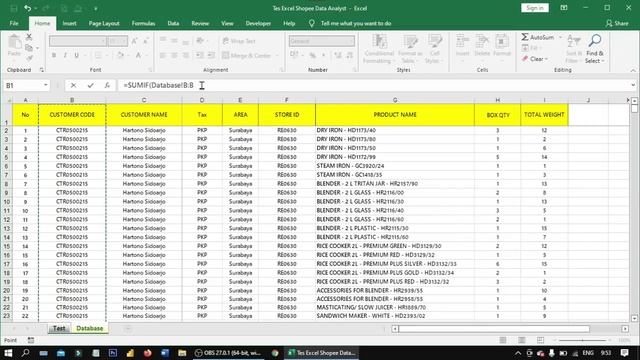Open the font name combo box
This screenshot has width=640, height=360.
[78, 41]
